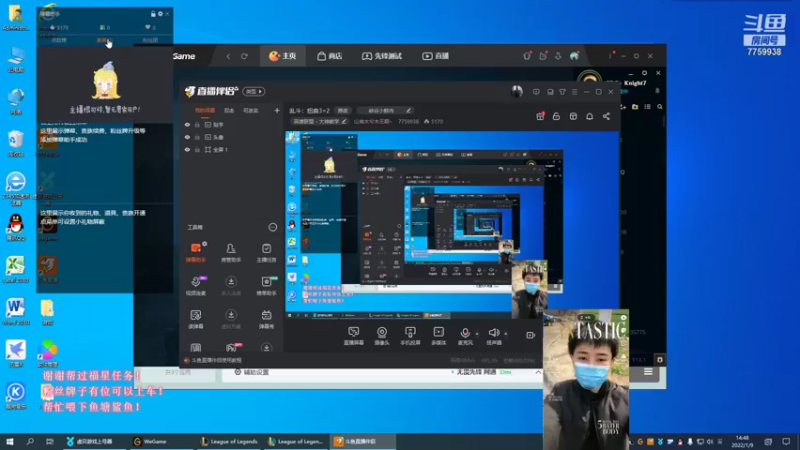Click 斗鱼直播伴侣 taskbar button
This screenshot has width=800, height=450.
362,441
